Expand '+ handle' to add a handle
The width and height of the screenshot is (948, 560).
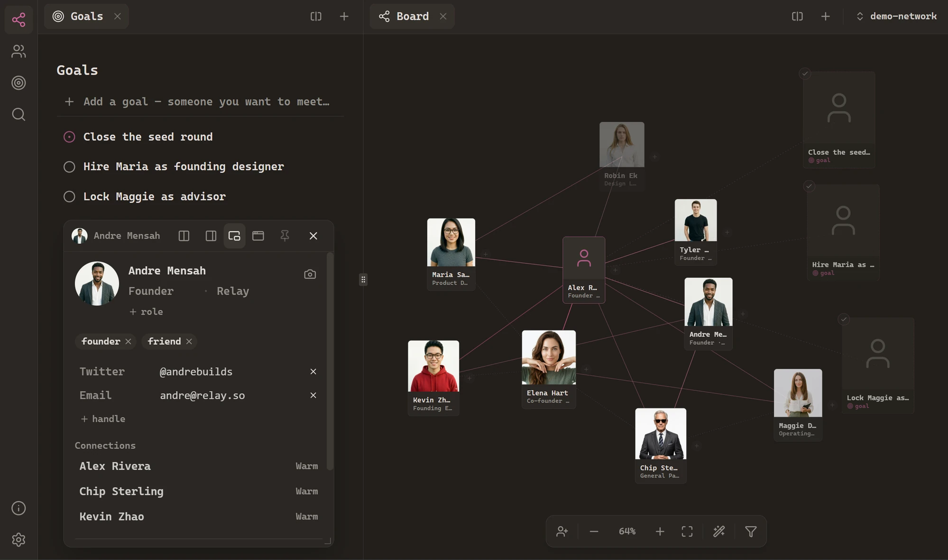103,419
